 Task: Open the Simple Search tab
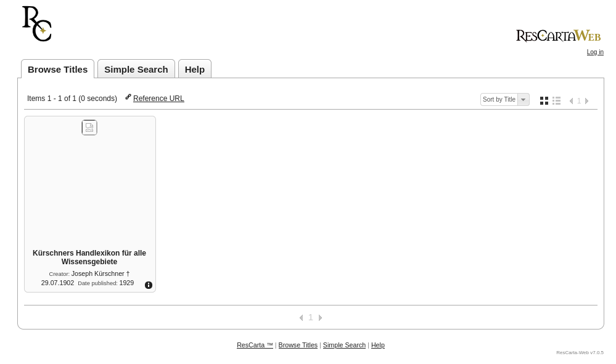coord(136,70)
